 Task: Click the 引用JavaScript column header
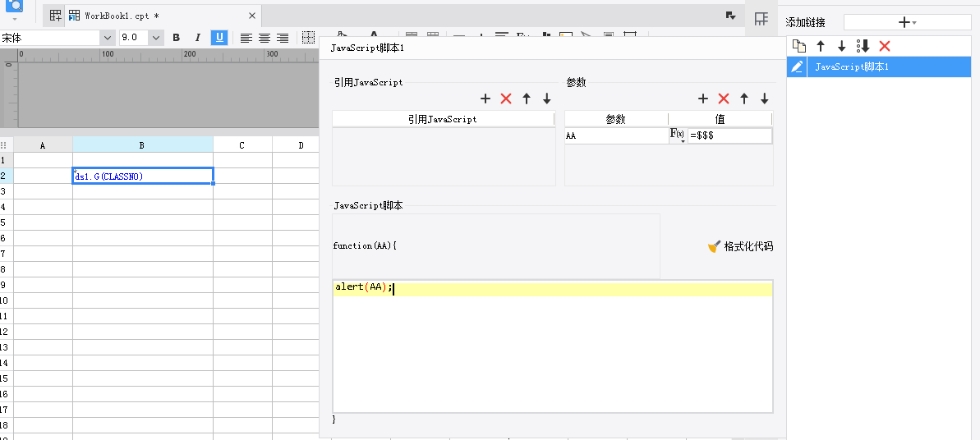[x=443, y=119]
